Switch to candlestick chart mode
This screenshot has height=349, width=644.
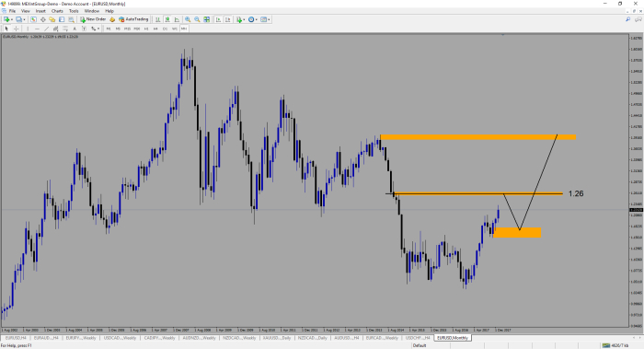(x=167, y=19)
